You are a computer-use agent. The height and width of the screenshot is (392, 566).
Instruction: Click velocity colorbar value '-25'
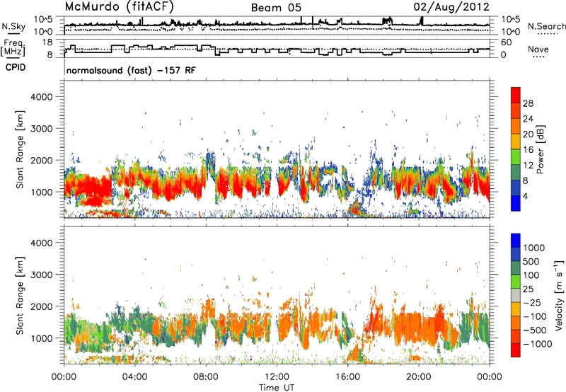coord(532,303)
